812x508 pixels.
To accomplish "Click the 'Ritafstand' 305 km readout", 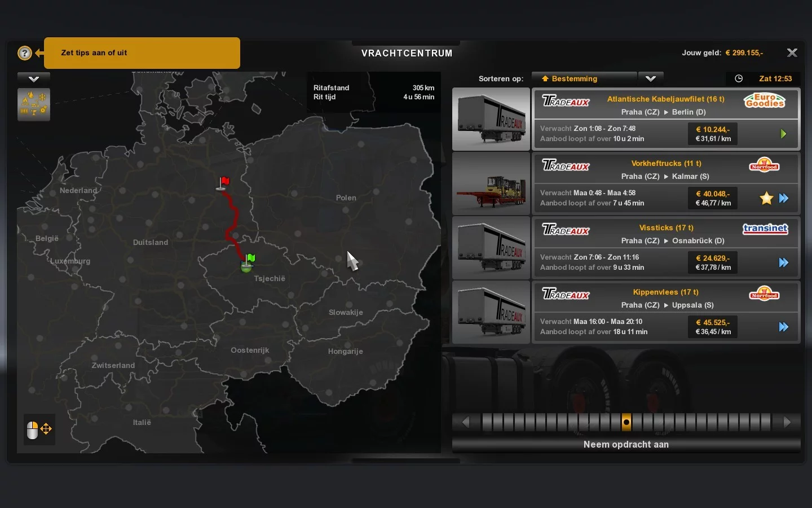I will (x=374, y=88).
